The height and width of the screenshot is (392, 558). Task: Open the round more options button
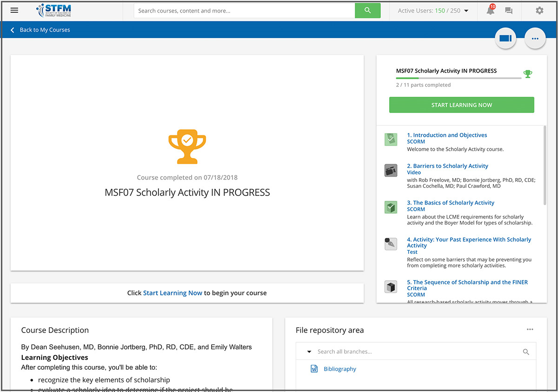[535, 39]
